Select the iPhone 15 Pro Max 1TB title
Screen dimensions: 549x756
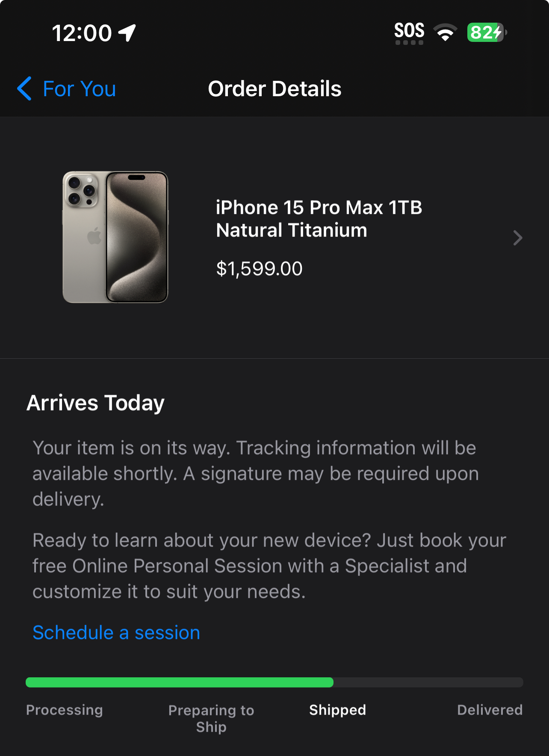click(319, 219)
